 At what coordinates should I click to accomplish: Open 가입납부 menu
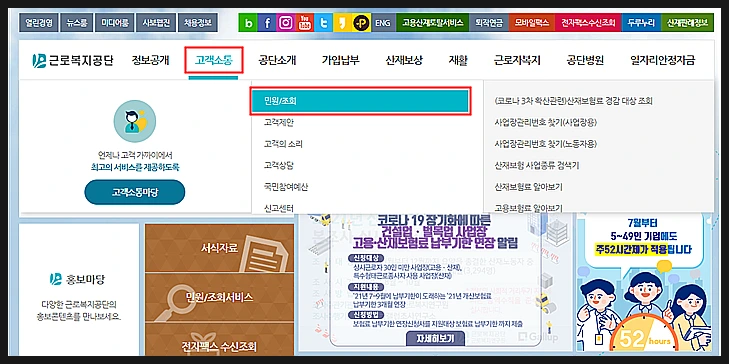tap(341, 60)
